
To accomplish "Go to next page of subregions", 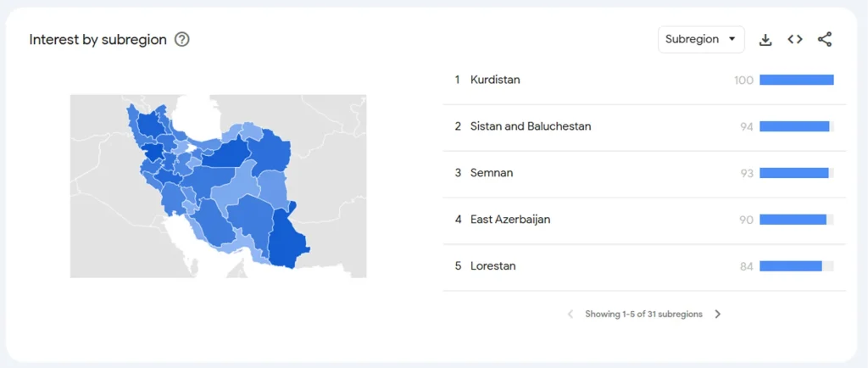I will click(717, 315).
